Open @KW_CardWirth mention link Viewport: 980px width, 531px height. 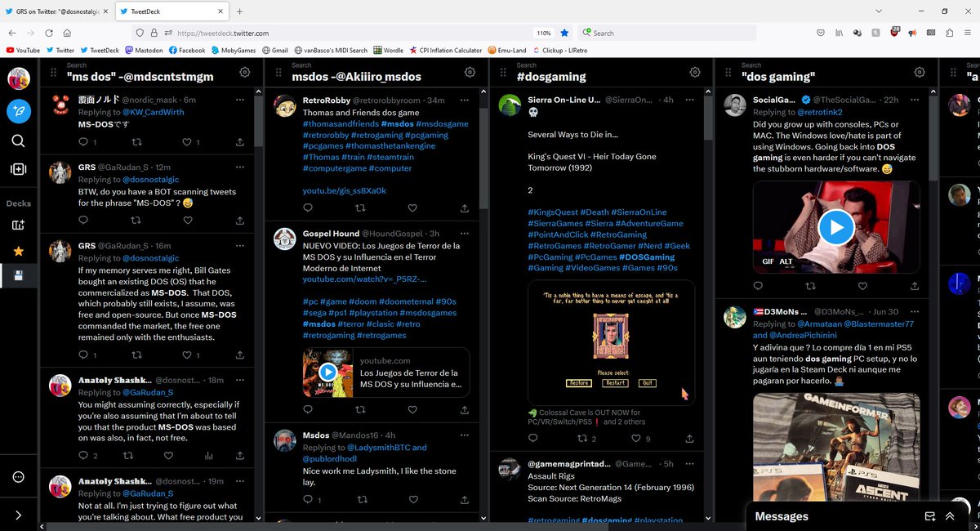click(154, 112)
